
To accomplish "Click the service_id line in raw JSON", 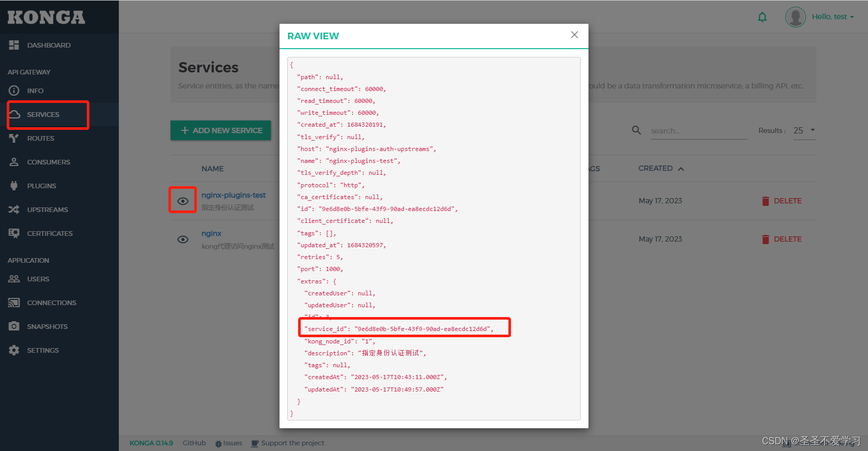I will pyautogui.click(x=399, y=329).
